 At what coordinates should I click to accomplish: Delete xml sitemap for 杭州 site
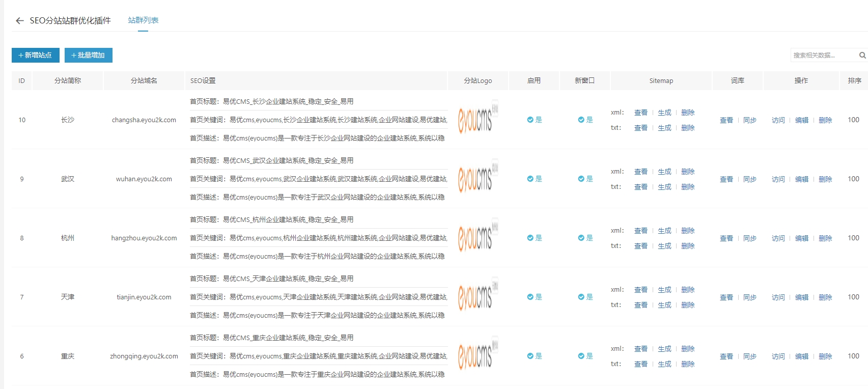tap(688, 231)
